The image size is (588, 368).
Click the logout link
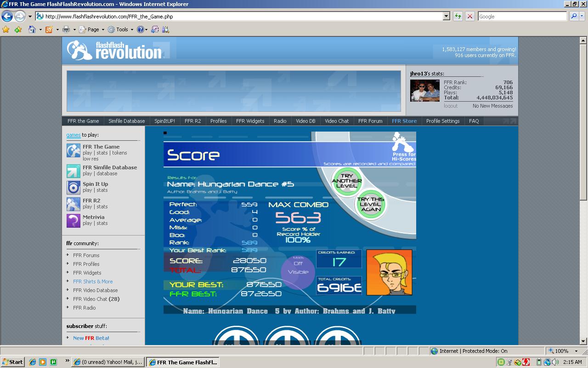(451, 106)
